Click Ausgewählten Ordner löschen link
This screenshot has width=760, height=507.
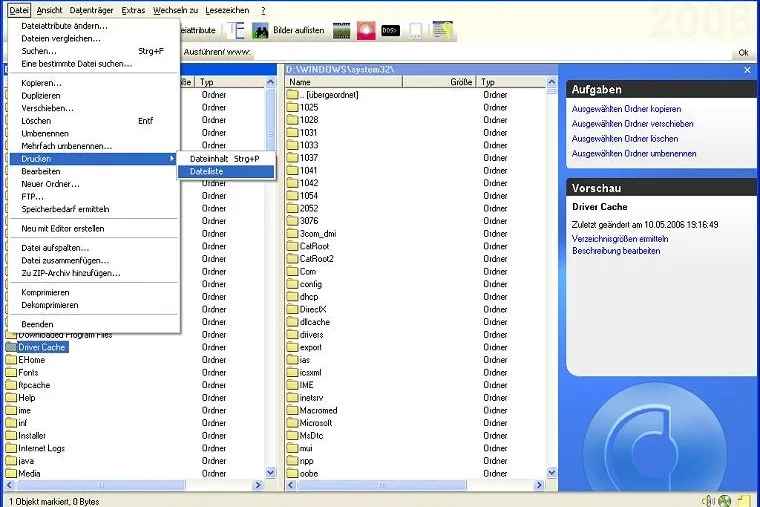click(625, 139)
